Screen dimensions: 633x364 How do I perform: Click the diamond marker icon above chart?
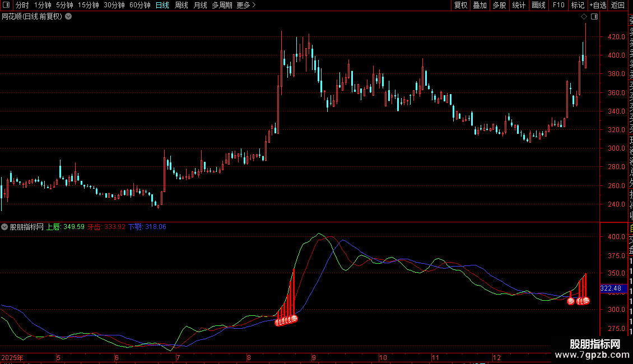[x=584, y=17]
